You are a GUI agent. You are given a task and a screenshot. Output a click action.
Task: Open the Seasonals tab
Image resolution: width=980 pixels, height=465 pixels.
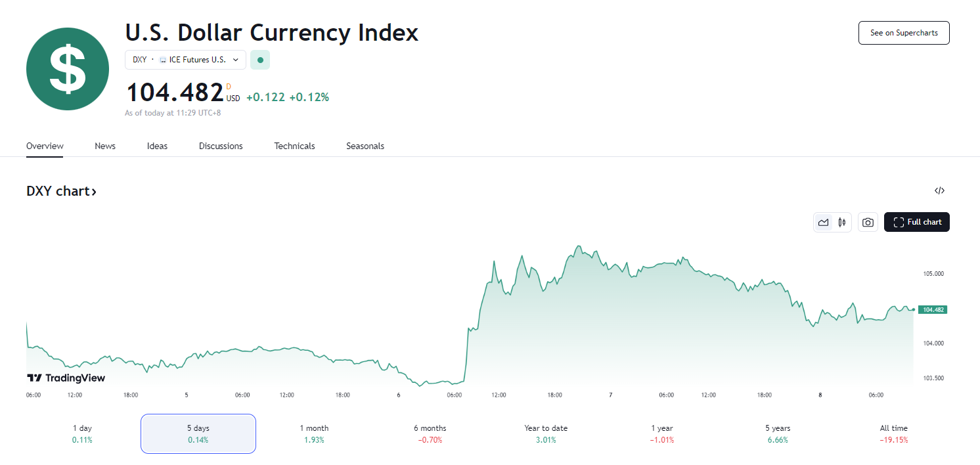click(x=365, y=146)
